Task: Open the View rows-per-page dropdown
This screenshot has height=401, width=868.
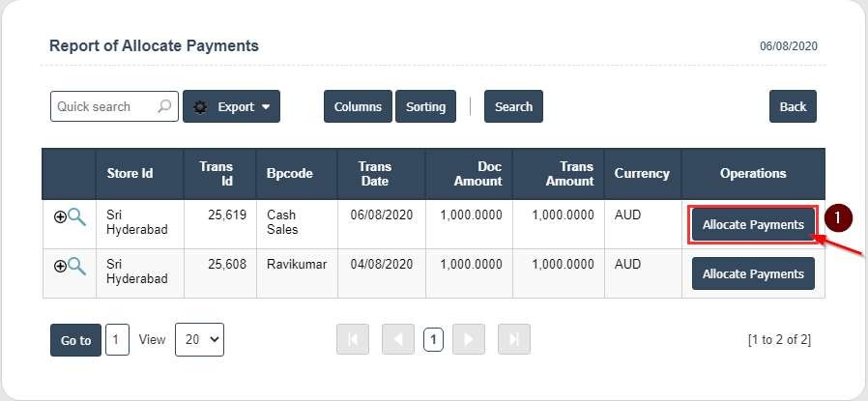Action: [199, 339]
